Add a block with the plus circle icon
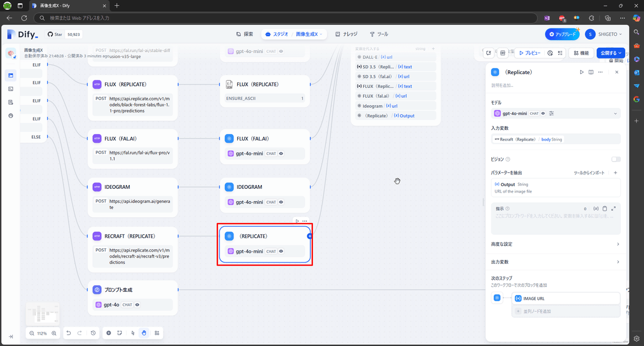This screenshot has height=346, width=644. 109,333
